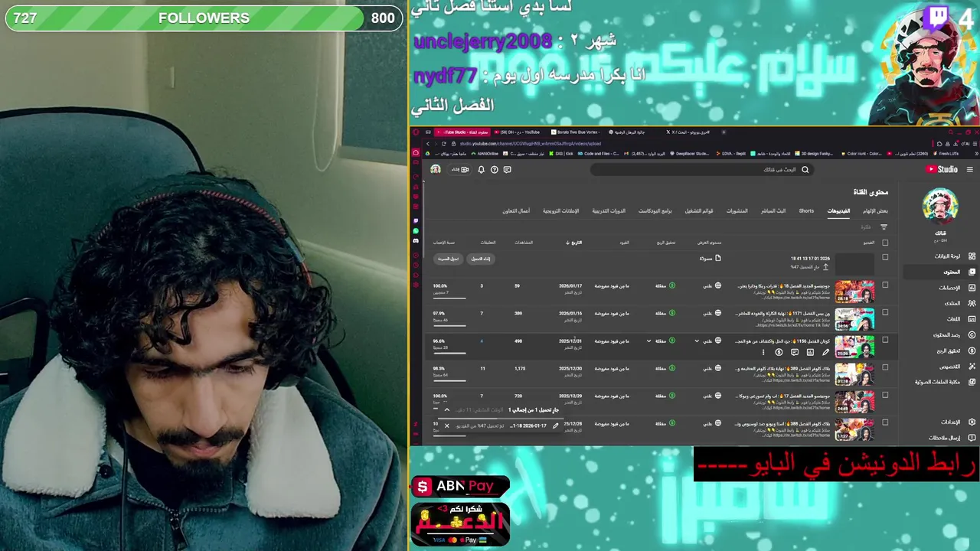Open the new tab plus button
The height and width of the screenshot is (551, 980).
[x=724, y=132]
